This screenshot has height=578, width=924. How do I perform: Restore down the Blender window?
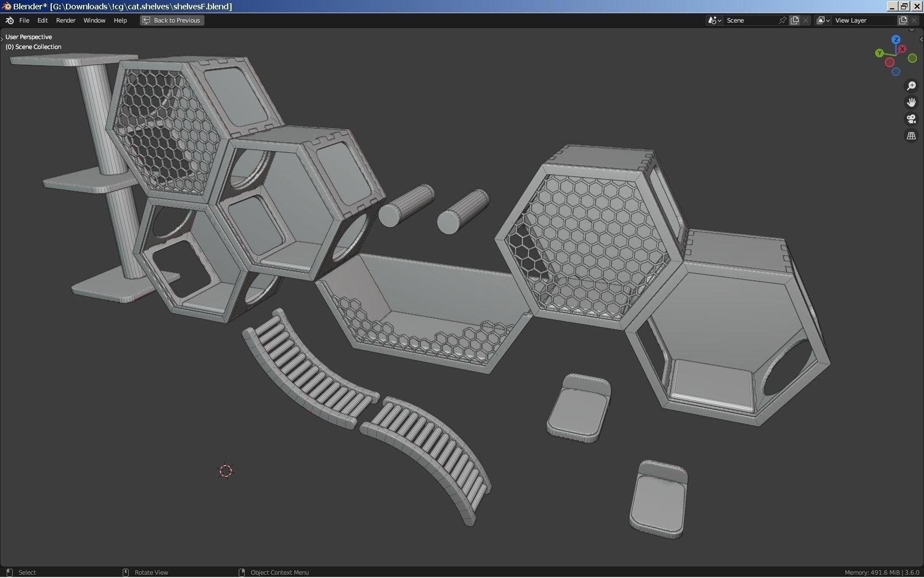tap(904, 7)
